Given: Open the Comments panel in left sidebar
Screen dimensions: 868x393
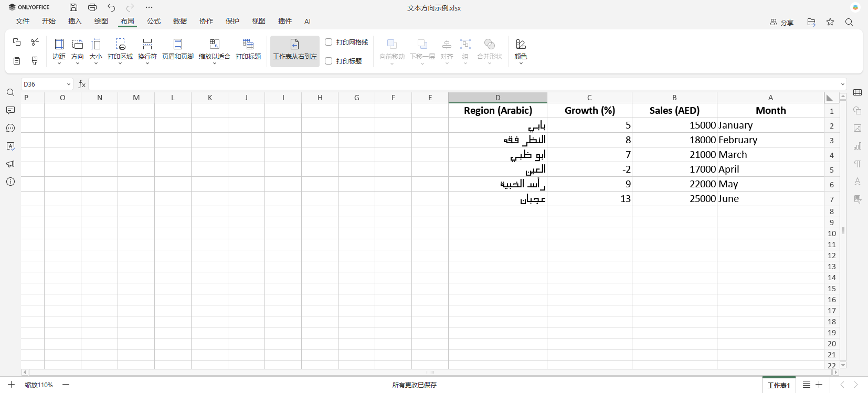Looking at the screenshot, I should tap(10, 111).
